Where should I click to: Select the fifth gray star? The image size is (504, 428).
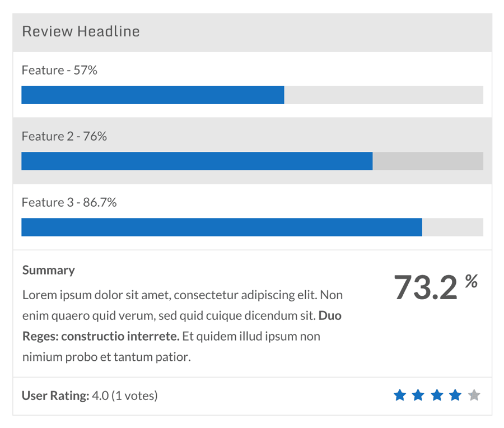474,395
